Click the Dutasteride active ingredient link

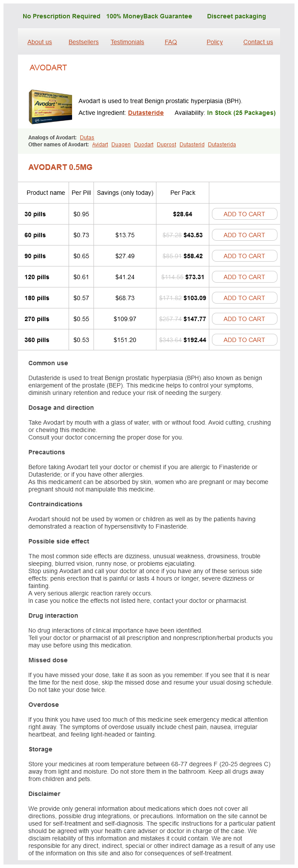coord(146,113)
